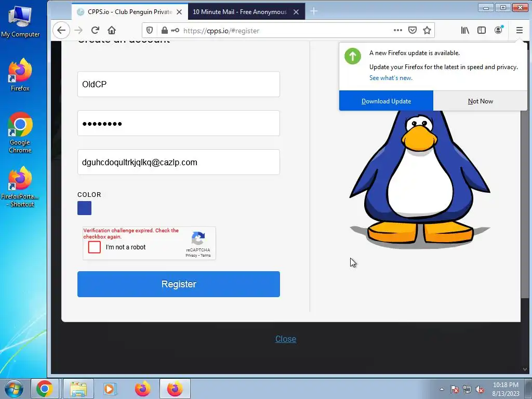The width and height of the screenshot is (532, 399).
Task: Click muted volume tray icon
Action: 480,389
